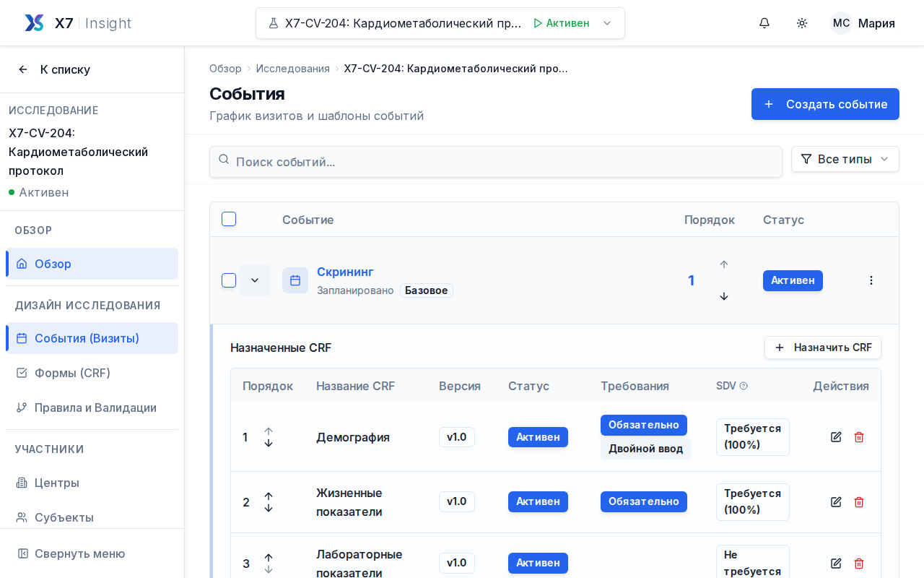Click Требуется (100%) in Демография row
Viewport: 924px width, 578px height.
tap(752, 437)
